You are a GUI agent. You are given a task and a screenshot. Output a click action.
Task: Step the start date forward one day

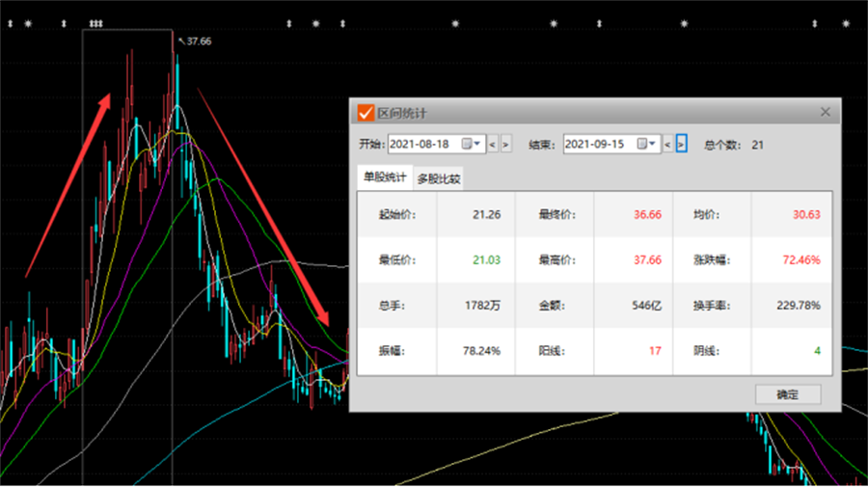[505, 145]
